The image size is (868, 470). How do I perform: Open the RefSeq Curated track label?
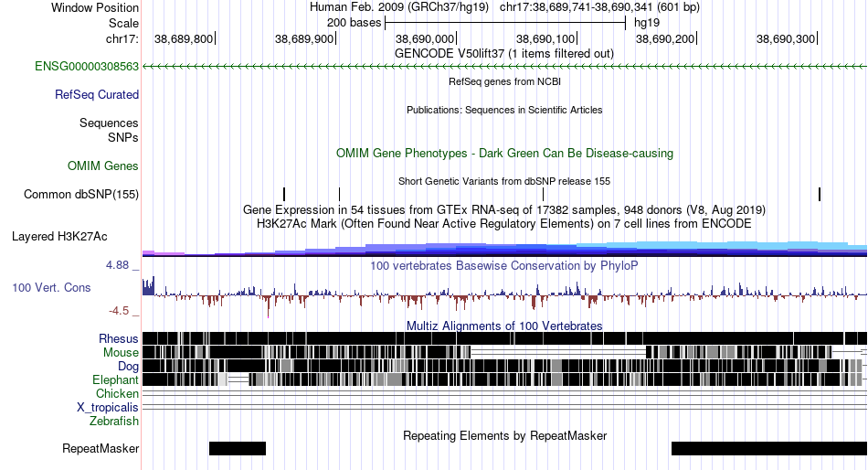tap(97, 95)
